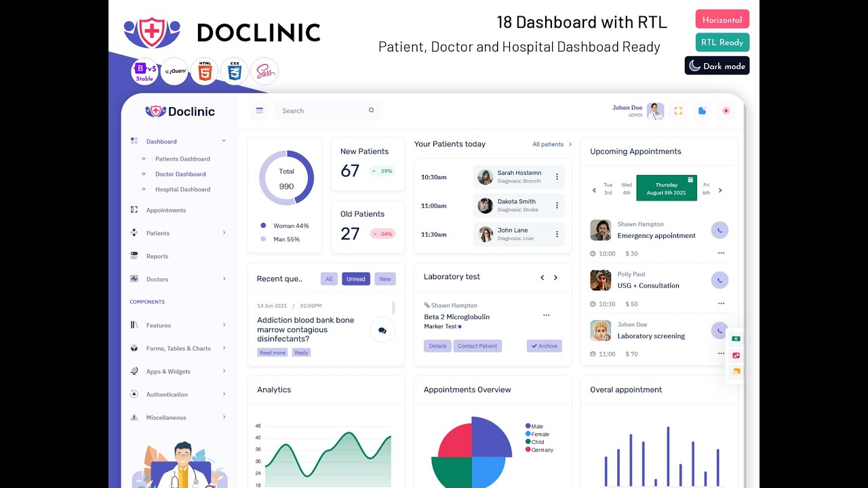Click red icon in right floating panel
This screenshot has width=868, height=488.
pyautogui.click(x=736, y=355)
